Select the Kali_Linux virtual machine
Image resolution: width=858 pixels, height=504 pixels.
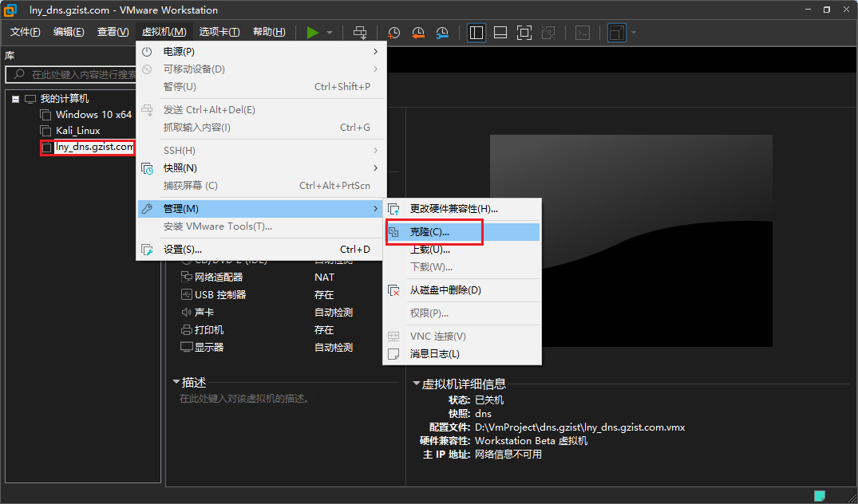coord(77,131)
